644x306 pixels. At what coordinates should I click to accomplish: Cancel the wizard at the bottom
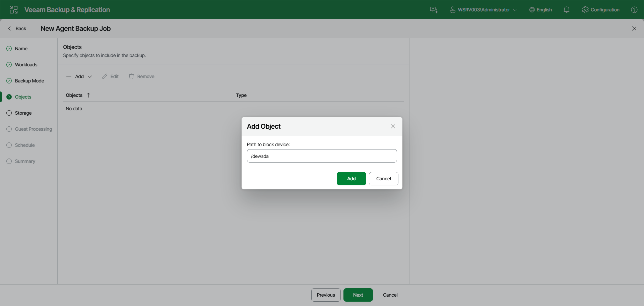390,295
